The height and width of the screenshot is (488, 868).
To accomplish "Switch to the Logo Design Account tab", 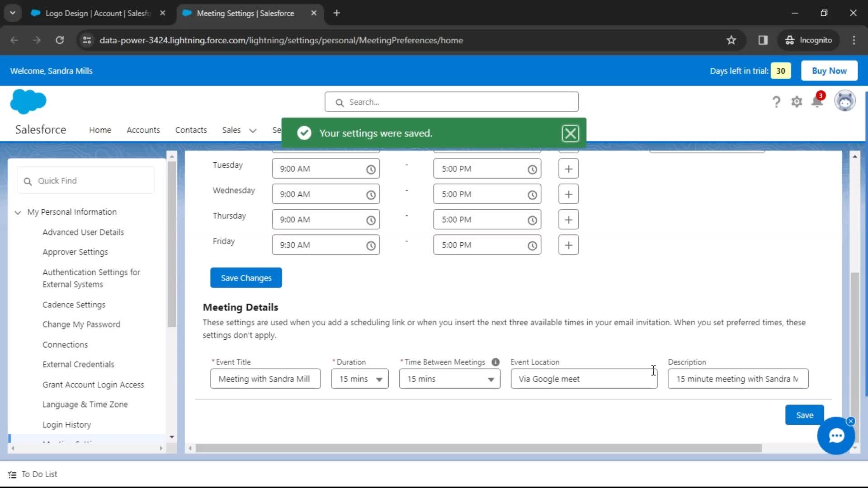I will (98, 13).
